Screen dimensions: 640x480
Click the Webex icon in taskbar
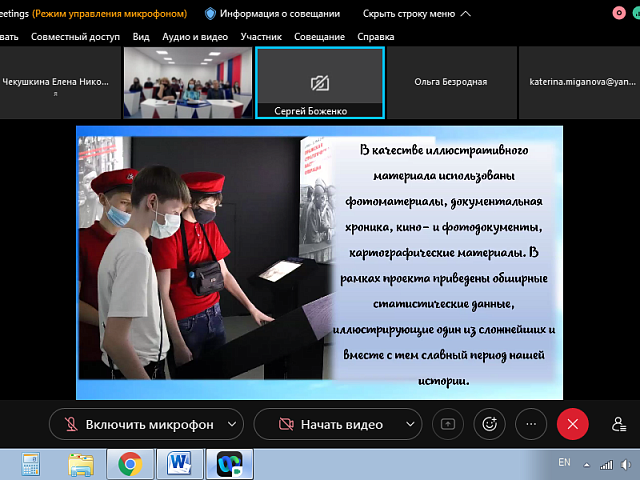coord(229,463)
